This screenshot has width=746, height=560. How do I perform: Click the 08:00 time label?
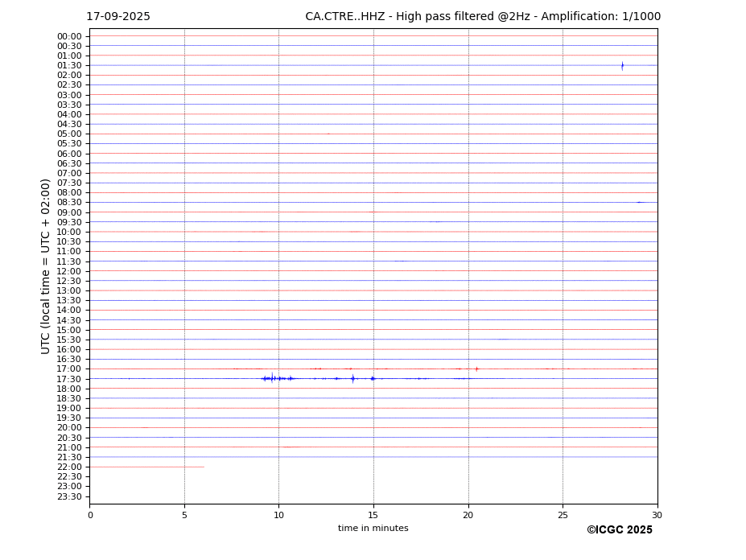coord(69,192)
